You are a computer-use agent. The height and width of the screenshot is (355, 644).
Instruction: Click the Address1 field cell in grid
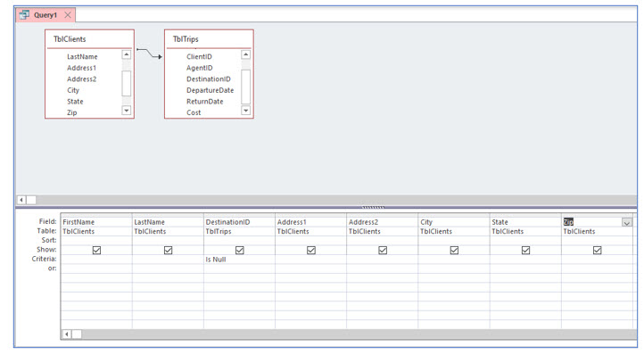coord(311,222)
